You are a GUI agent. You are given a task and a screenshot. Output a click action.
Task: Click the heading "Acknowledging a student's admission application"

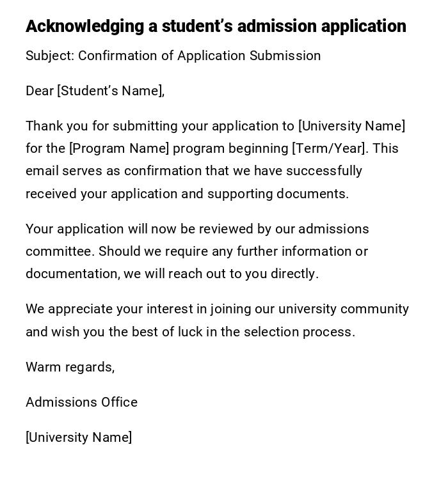click(x=216, y=26)
